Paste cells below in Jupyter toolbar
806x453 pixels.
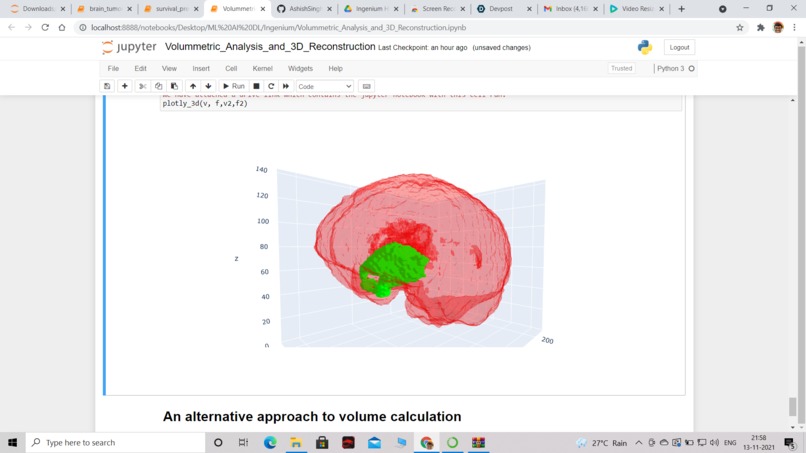tap(174, 86)
